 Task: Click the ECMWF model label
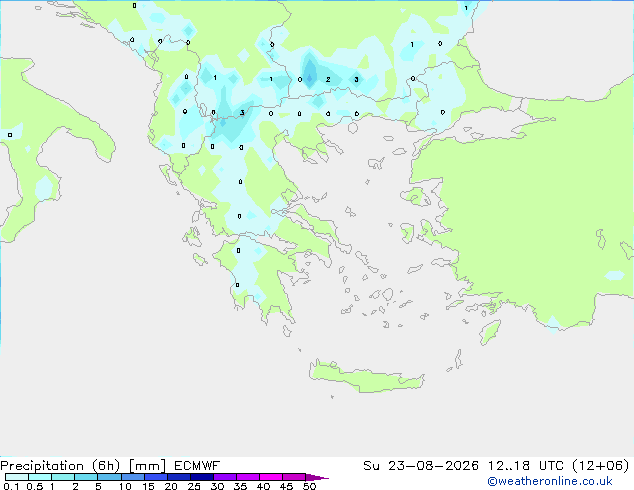(x=197, y=466)
